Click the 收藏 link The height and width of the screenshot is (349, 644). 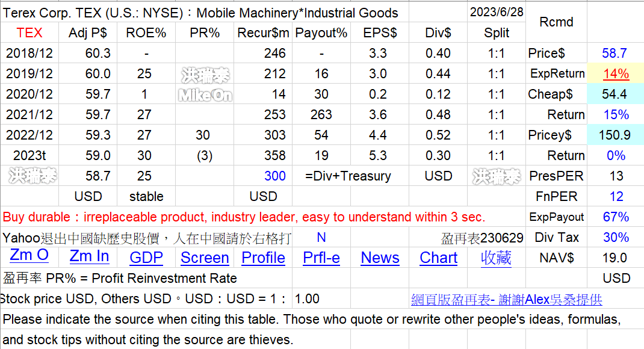[x=496, y=258]
